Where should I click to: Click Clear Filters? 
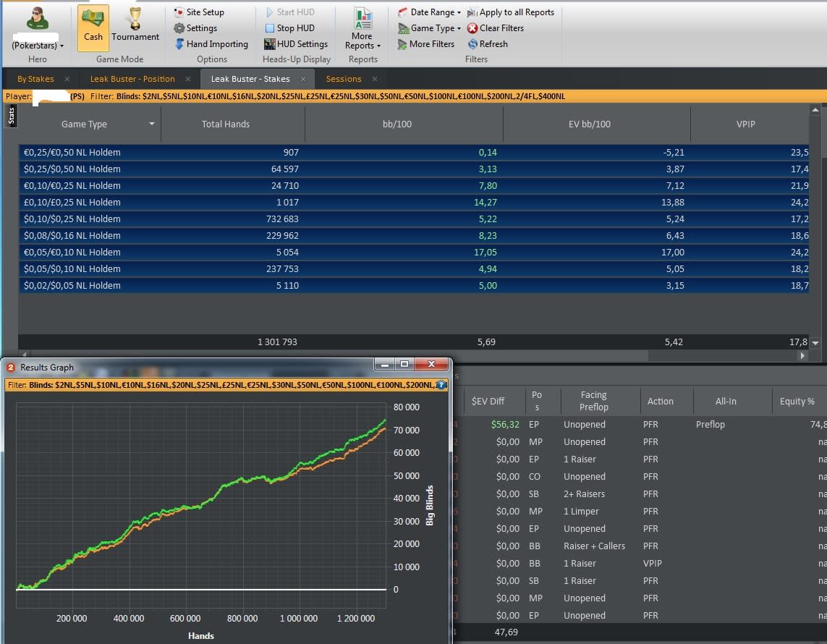[x=495, y=28]
